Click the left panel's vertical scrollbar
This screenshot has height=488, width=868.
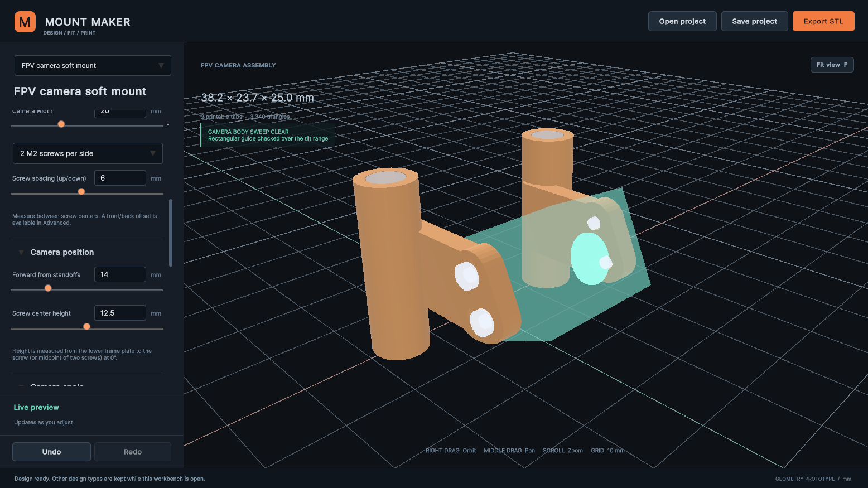(171, 233)
